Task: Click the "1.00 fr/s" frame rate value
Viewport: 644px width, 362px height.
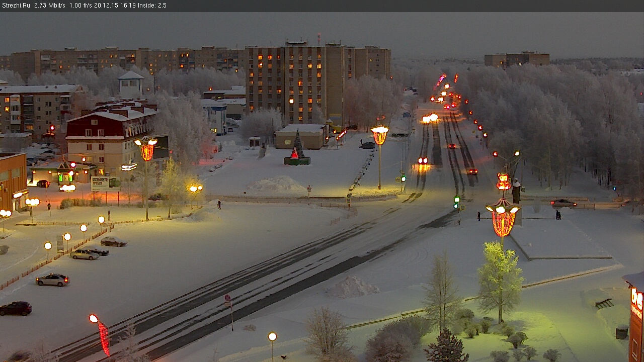Action: click(80, 6)
